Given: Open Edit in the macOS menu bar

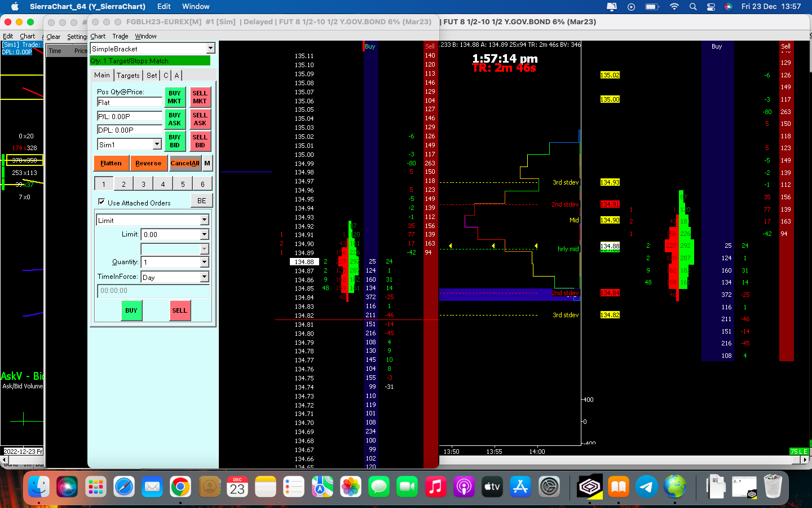Looking at the screenshot, I should [164, 7].
